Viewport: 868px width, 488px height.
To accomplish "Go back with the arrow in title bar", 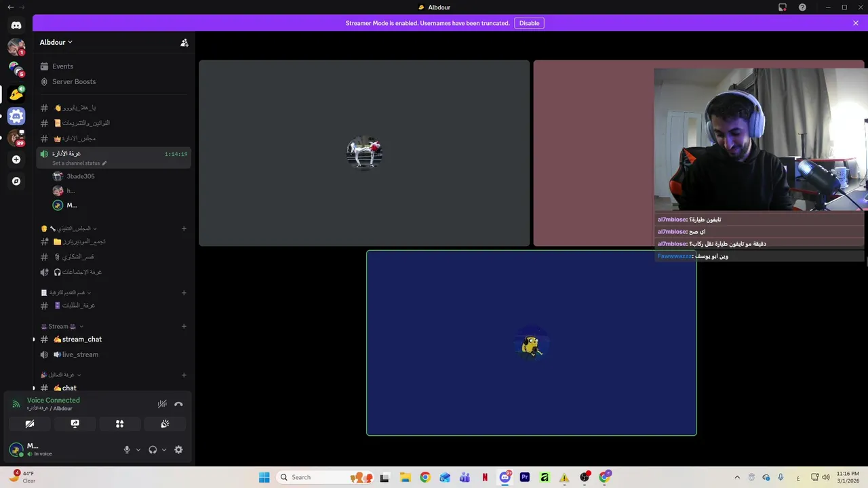I will (10, 7).
